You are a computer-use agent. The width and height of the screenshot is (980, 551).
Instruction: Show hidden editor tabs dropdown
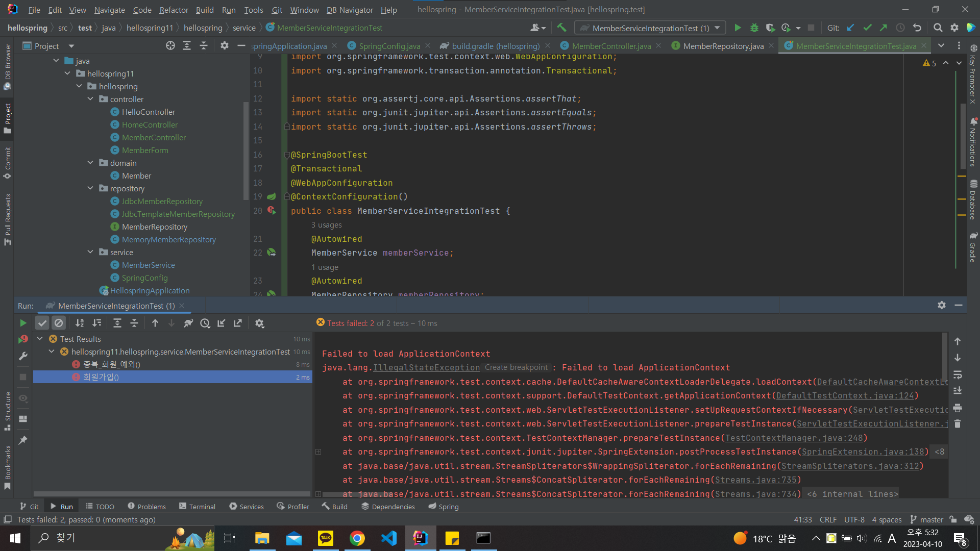(x=941, y=46)
